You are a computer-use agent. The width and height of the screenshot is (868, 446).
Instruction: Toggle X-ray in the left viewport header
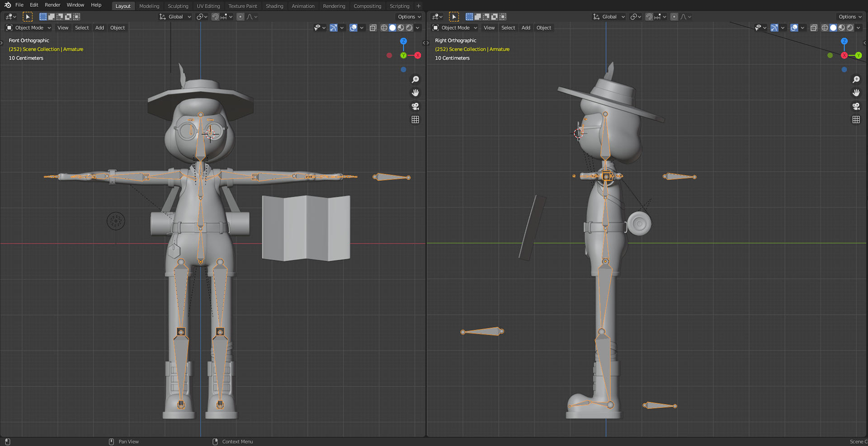pyautogui.click(x=373, y=28)
